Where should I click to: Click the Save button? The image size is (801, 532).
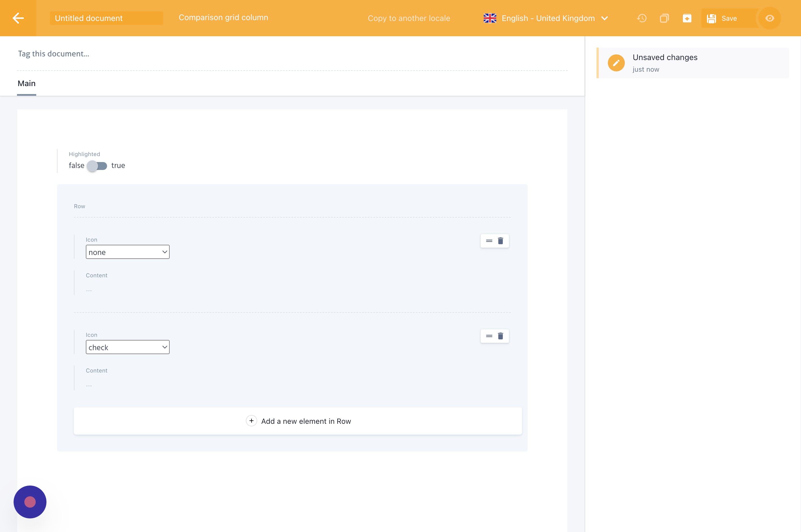click(723, 18)
